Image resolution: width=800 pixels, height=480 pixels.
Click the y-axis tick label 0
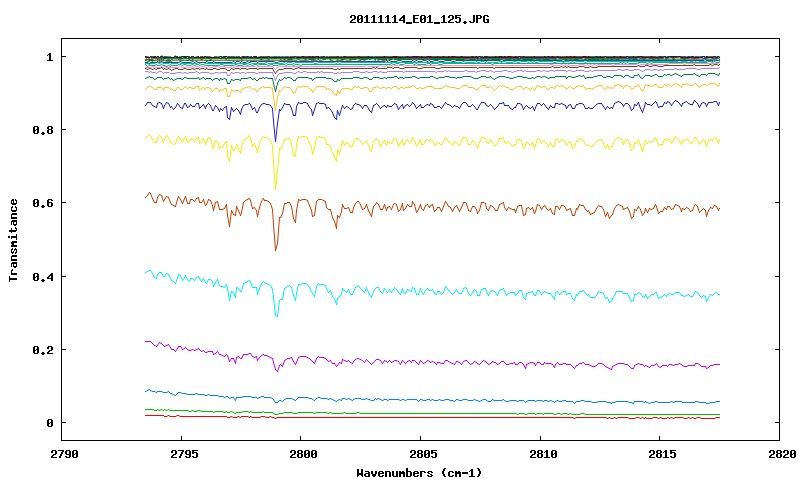49,423
